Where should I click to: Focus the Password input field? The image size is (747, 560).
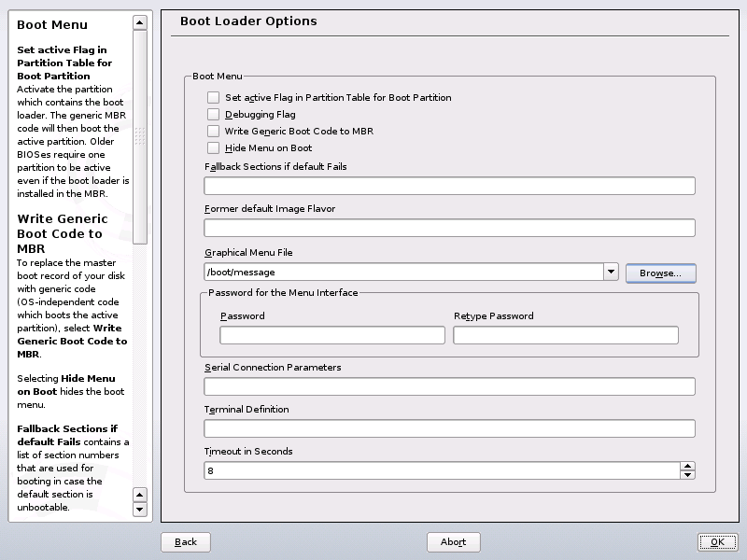[x=332, y=335]
